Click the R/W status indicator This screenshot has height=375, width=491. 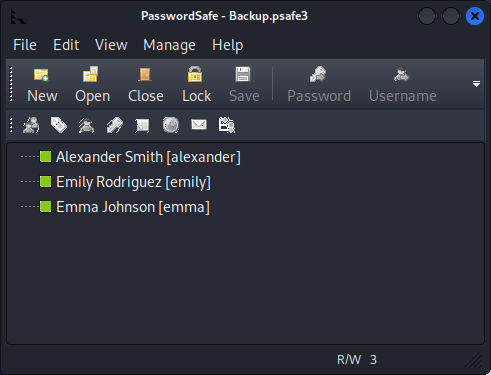[x=349, y=360]
